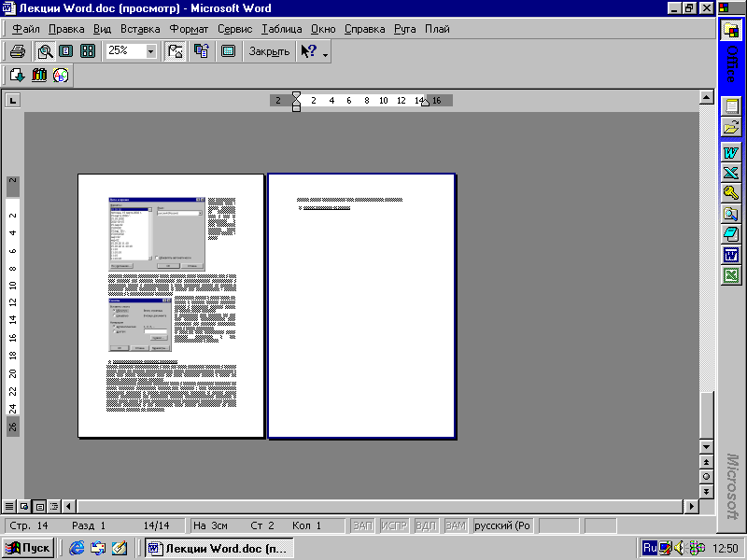Click the tab stop type selector L

12,101
